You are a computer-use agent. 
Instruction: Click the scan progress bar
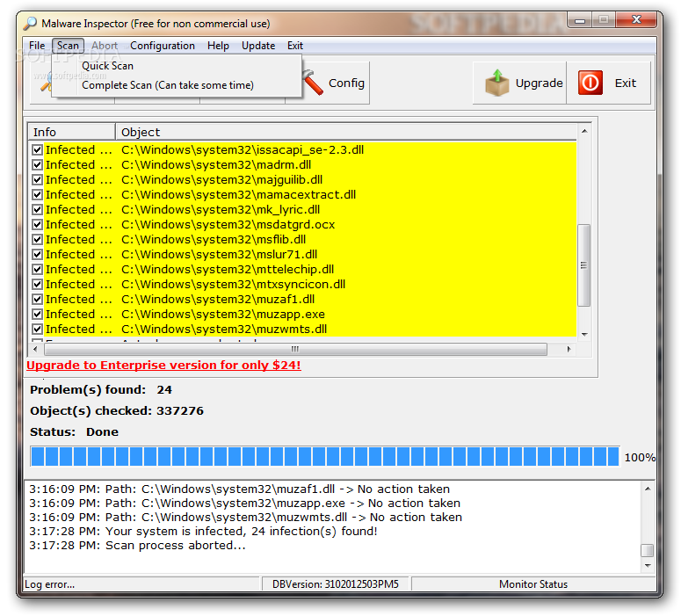(x=325, y=457)
